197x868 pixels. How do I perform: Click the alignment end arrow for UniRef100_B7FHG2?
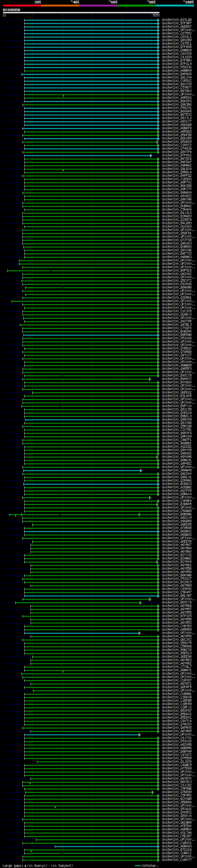tap(151, 156)
